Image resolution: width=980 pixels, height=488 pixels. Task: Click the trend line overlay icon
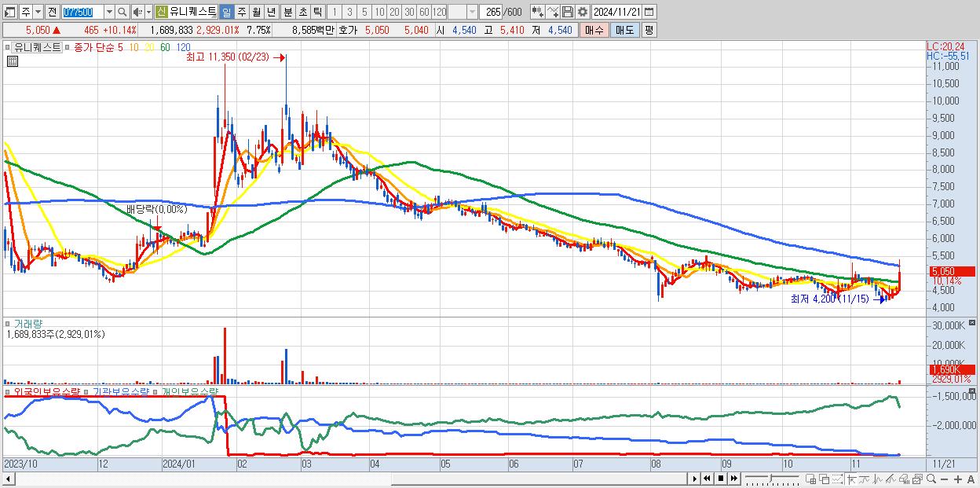click(x=865, y=479)
